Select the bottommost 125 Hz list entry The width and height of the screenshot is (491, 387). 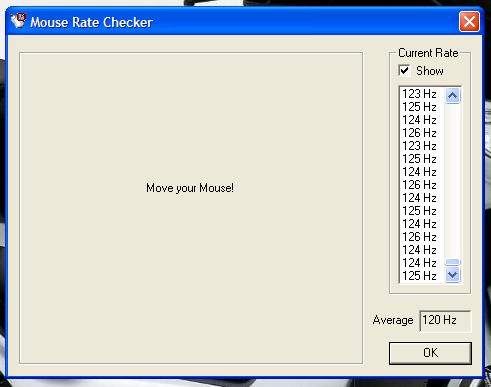pyautogui.click(x=419, y=276)
